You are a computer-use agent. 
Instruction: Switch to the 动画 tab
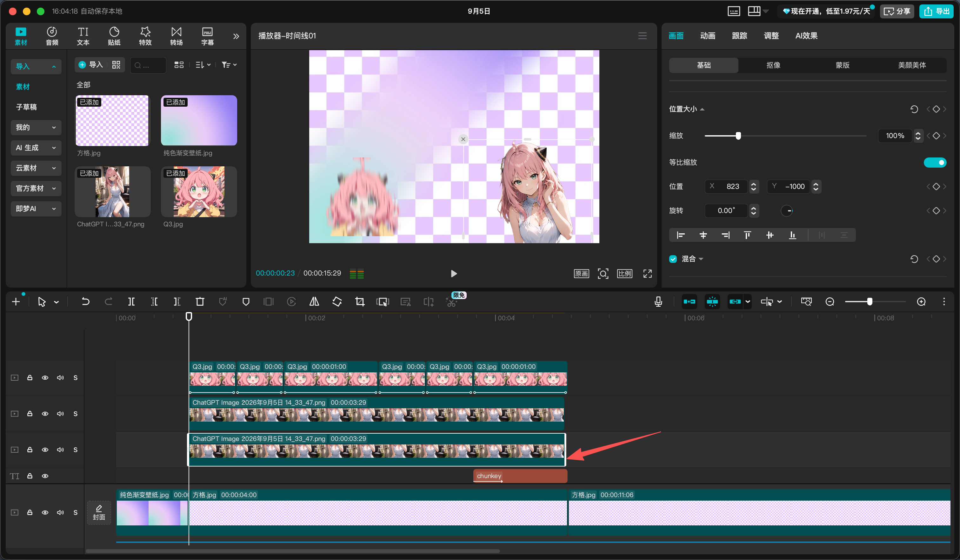click(x=707, y=36)
